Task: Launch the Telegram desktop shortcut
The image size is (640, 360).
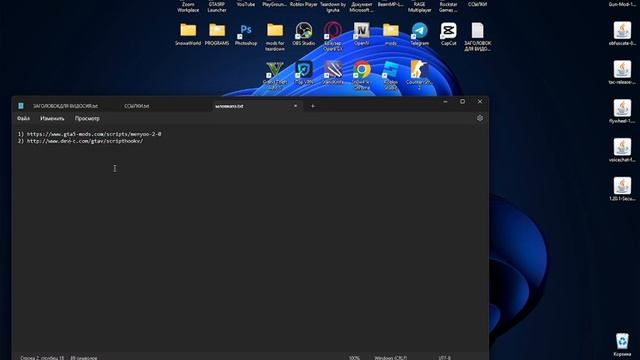Action: click(420, 33)
